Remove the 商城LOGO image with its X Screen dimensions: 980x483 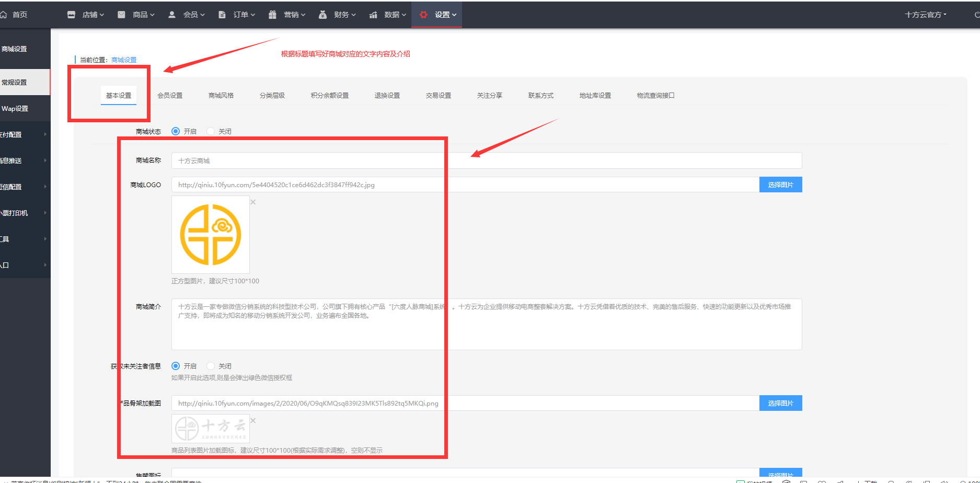point(253,202)
